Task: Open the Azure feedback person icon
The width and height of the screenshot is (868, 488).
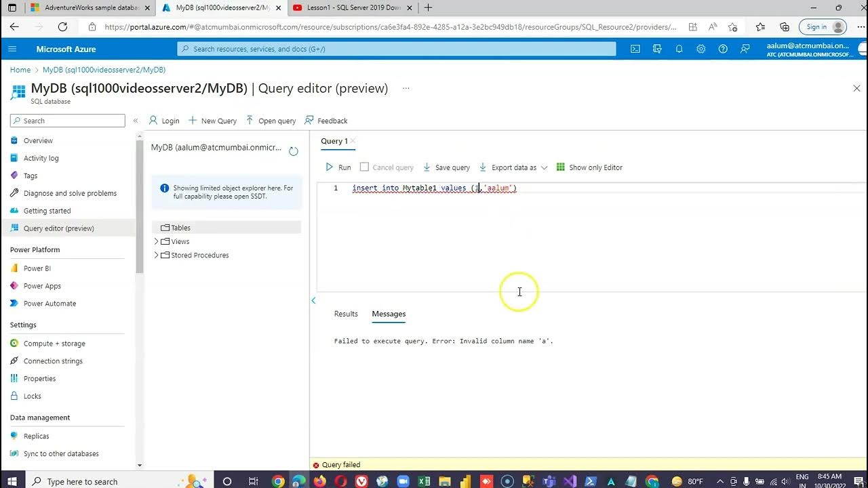Action: 745,49
